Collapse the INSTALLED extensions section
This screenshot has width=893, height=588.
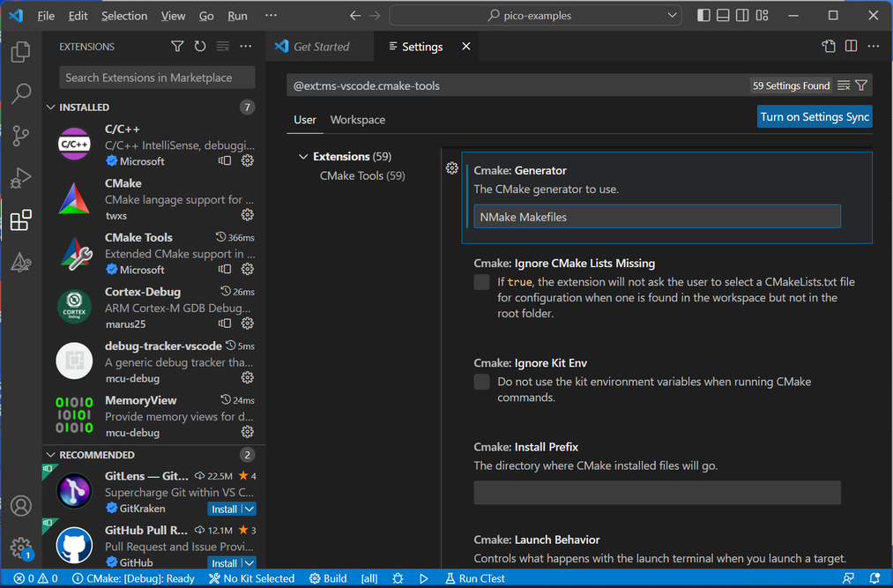coord(50,108)
